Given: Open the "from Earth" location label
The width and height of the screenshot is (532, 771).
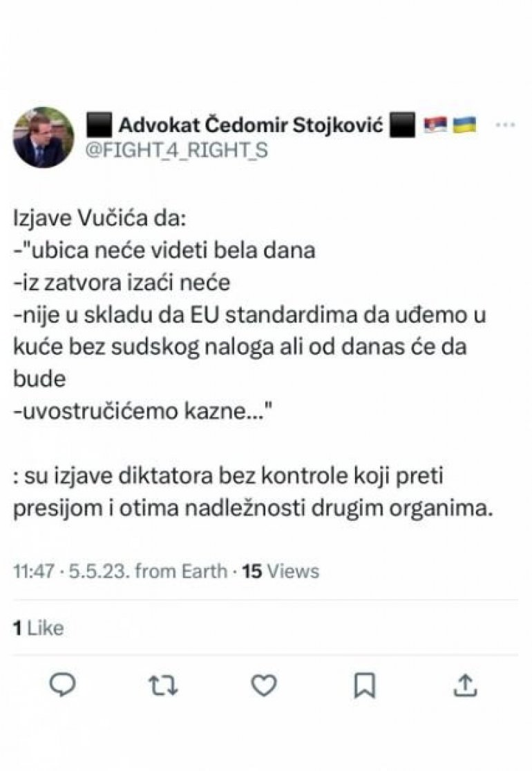Looking at the screenshot, I should (181, 571).
